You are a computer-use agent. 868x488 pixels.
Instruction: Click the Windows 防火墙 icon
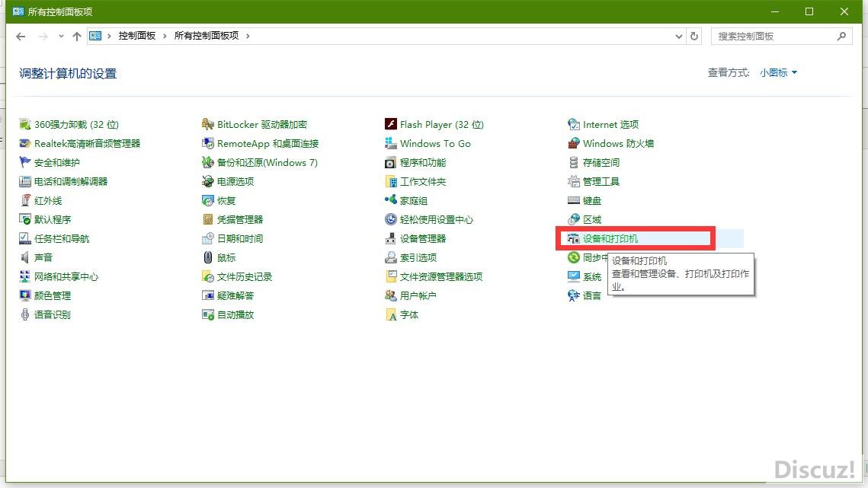coord(574,143)
